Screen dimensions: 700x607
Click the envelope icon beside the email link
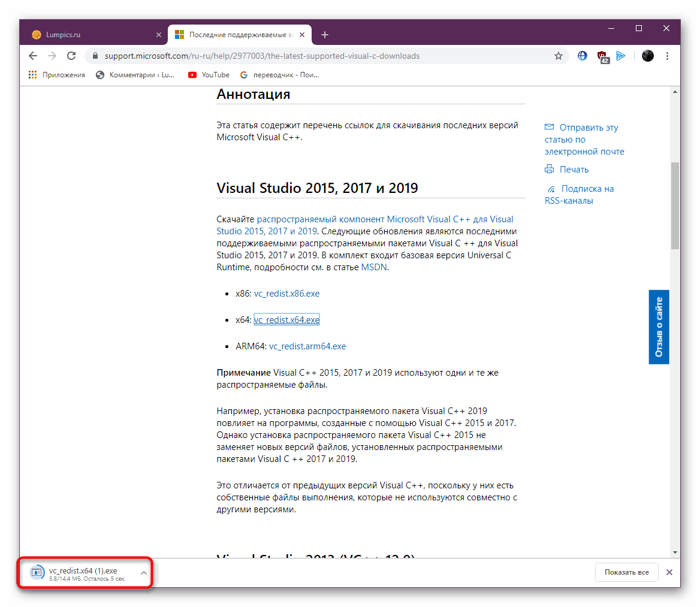coord(549,127)
